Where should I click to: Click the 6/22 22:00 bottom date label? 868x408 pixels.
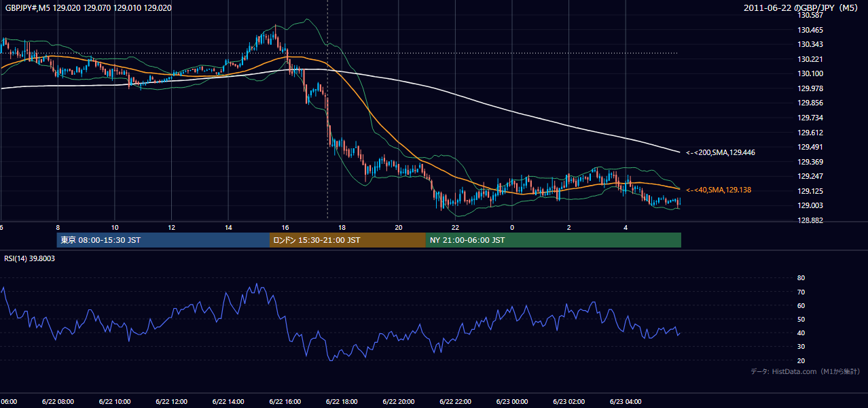point(455,401)
